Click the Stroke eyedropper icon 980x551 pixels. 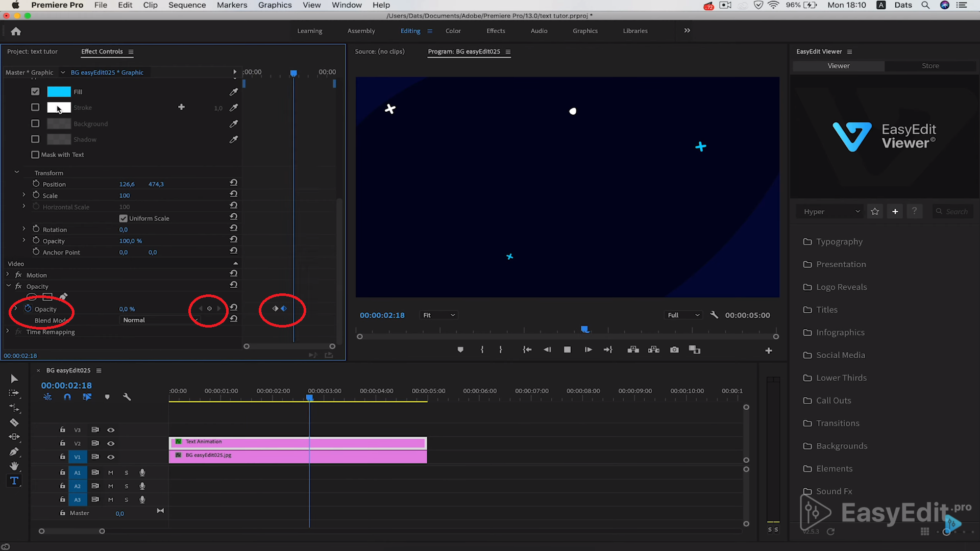[x=234, y=108]
